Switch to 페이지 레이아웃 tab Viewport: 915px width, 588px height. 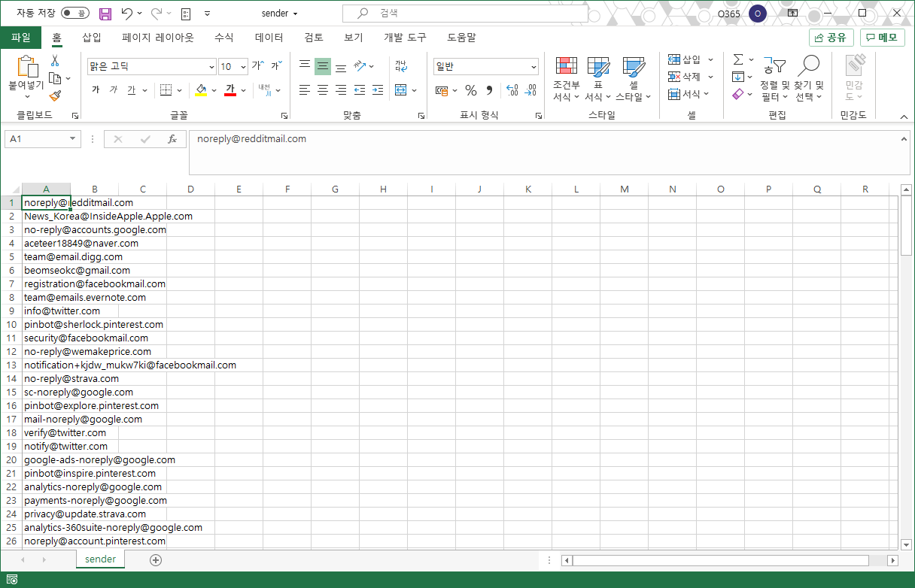pos(158,38)
